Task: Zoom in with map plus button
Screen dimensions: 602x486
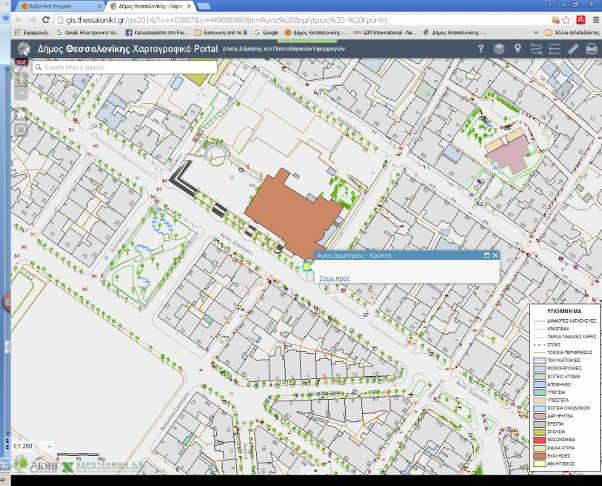Action: pyautogui.click(x=21, y=80)
